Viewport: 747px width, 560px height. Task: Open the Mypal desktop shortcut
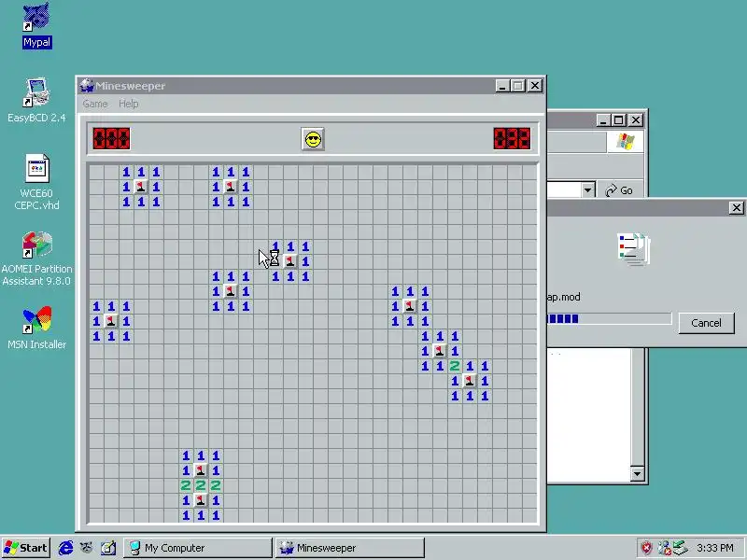[x=36, y=25]
